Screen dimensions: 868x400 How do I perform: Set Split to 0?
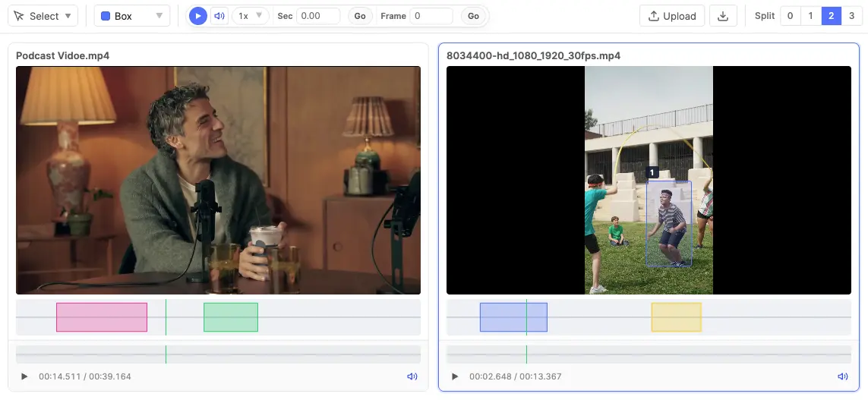point(790,16)
